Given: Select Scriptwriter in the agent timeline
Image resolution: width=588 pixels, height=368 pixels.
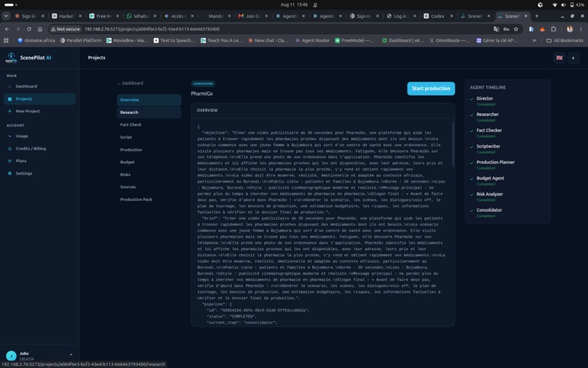Looking at the screenshot, I should coord(488,147).
